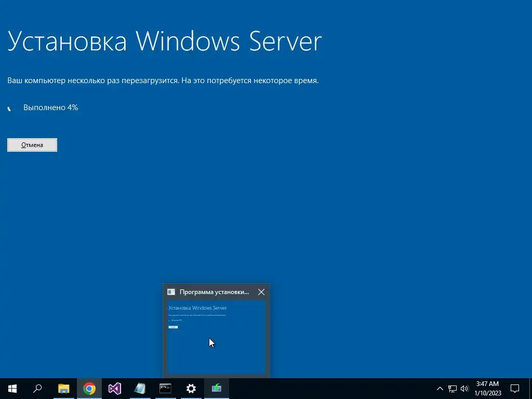Click the small setup icon in preview header

click(x=171, y=292)
